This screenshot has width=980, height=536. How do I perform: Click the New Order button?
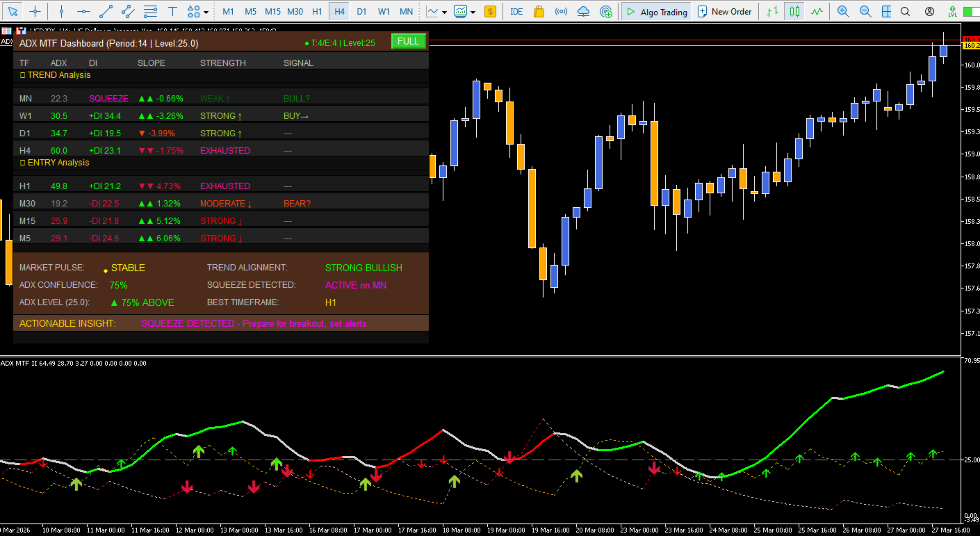pyautogui.click(x=724, y=11)
